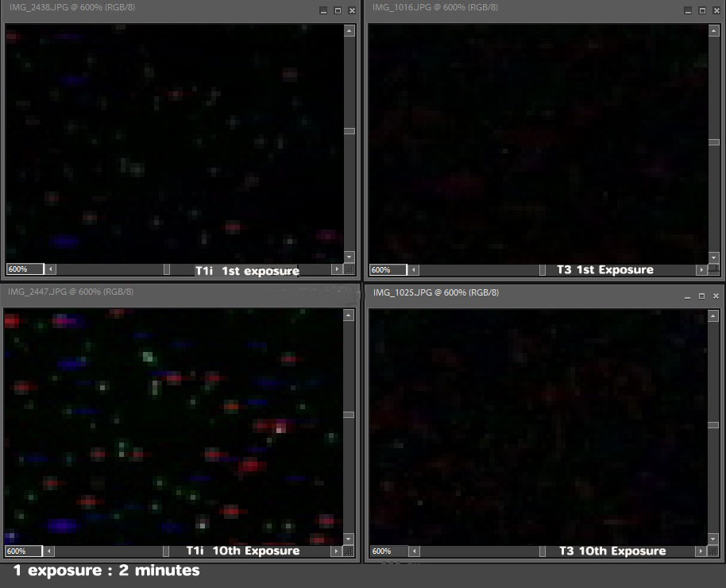The image size is (726, 588).
Task: Minimize the IMG_2438.JPG document window
Action: [x=323, y=10]
